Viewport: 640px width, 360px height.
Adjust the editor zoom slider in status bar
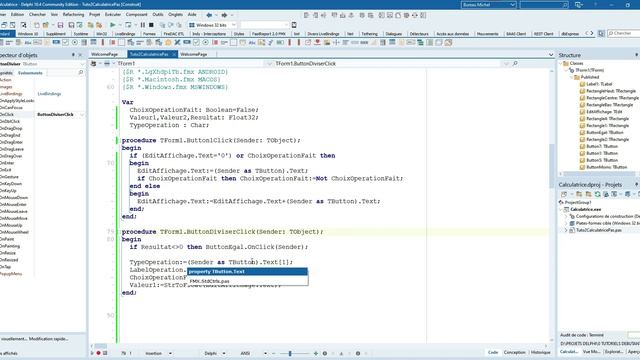click(x=290, y=353)
